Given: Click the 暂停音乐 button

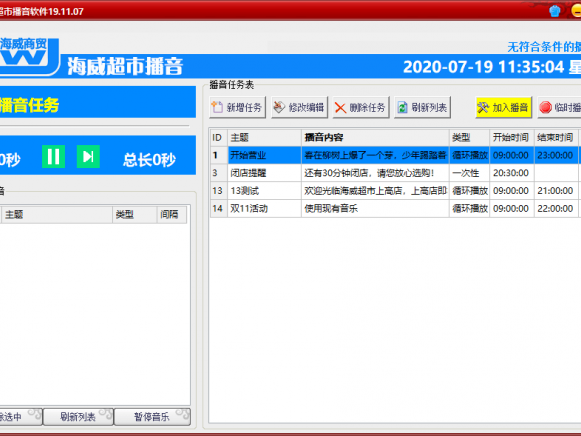Looking at the screenshot, I should point(152,417).
